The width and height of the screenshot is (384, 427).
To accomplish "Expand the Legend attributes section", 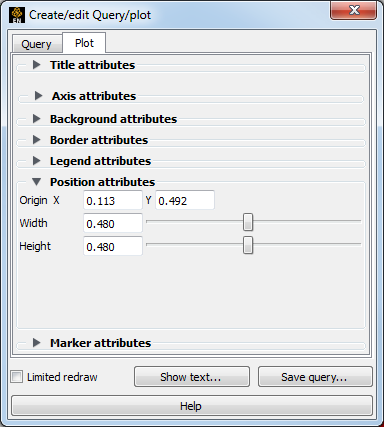I will pos(37,161).
